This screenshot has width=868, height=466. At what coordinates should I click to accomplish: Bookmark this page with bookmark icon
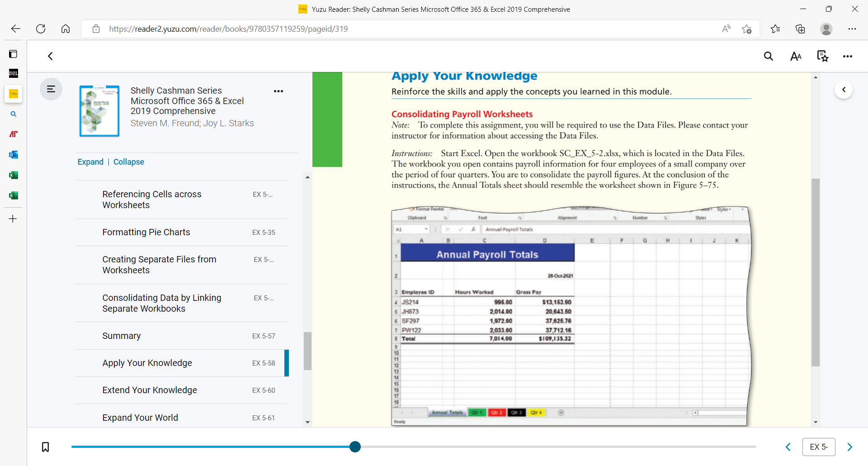[46, 447]
